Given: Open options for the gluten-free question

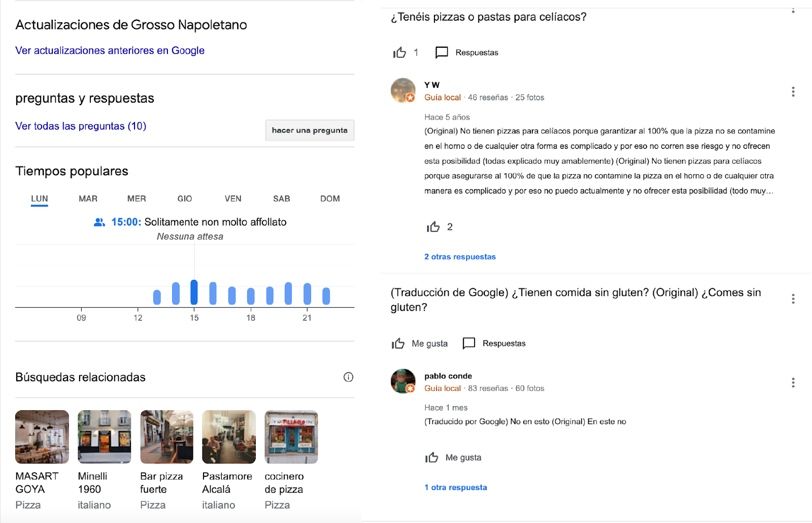Looking at the screenshot, I should coord(793,299).
